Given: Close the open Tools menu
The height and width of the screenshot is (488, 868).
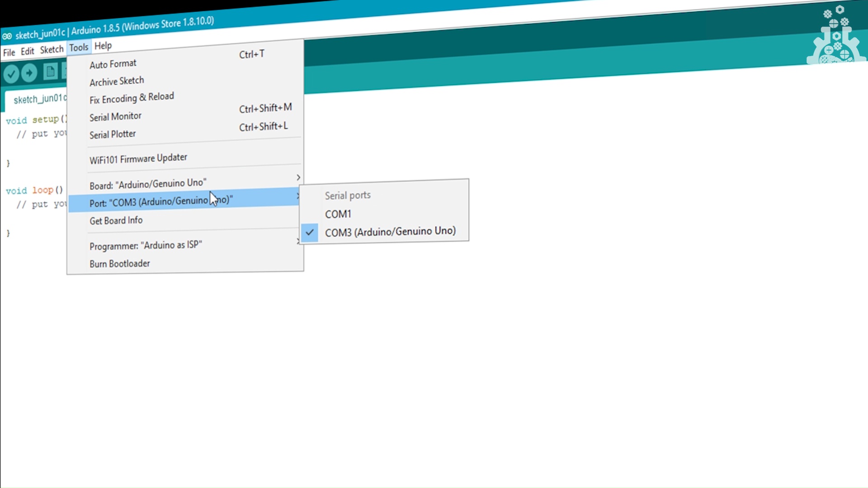Looking at the screenshot, I should tap(79, 47).
